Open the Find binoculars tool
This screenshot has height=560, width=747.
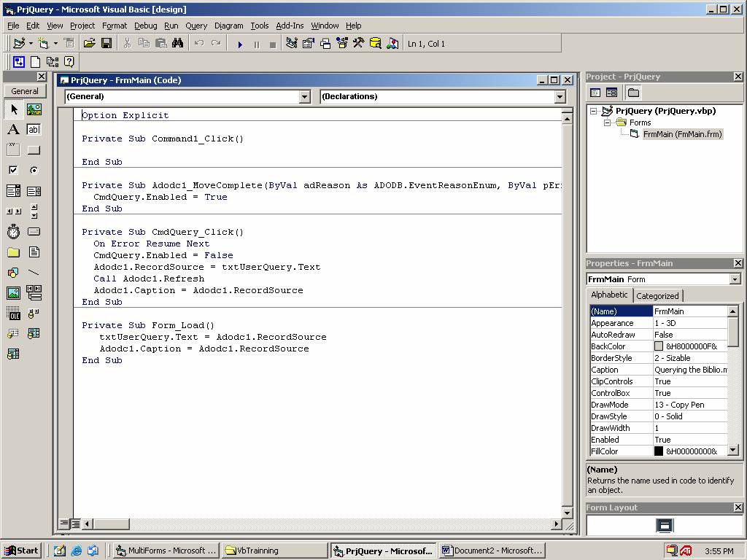click(177, 44)
